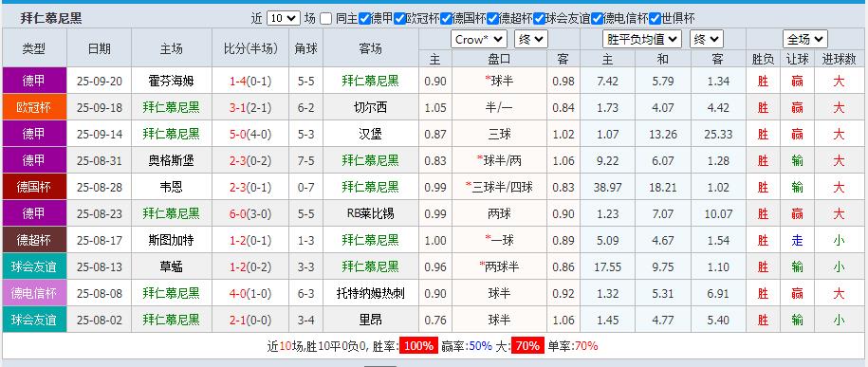Image resolution: width=868 pixels, height=367 pixels.
Task: Click the RB莱比锡 away team link
Action: tap(370, 214)
